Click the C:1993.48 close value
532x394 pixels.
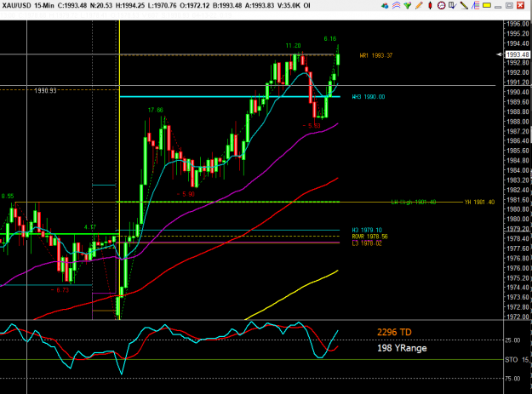coord(72,6)
